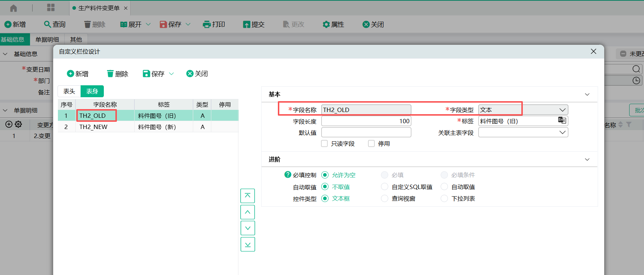Click the help icon beside 必填控制

point(288,175)
